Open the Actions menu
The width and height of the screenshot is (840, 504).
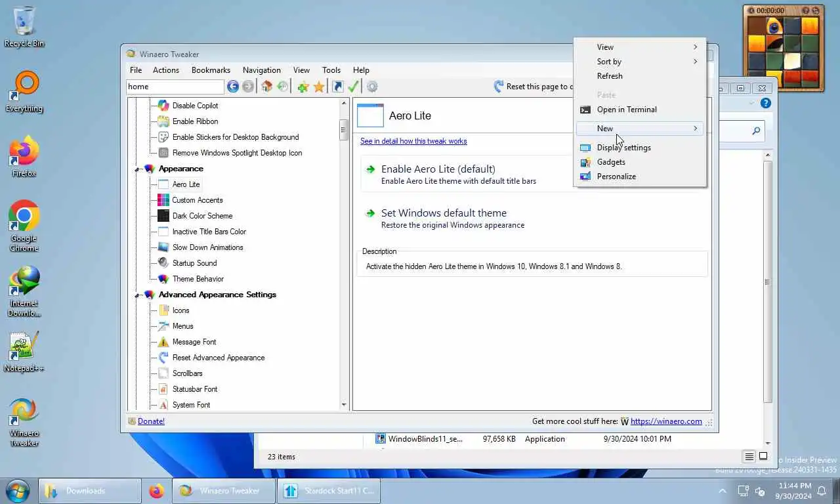(x=166, y=70)
